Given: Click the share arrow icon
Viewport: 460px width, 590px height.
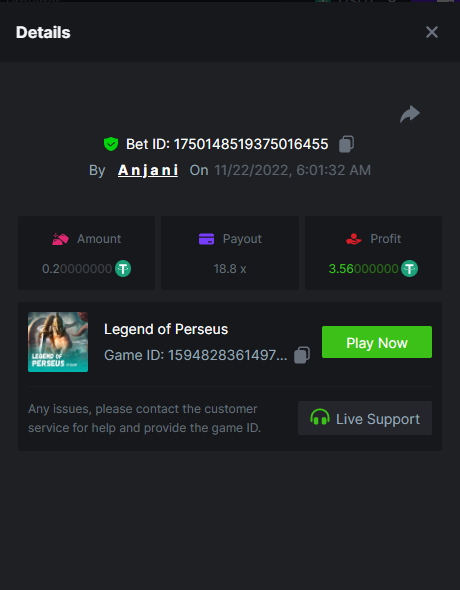Looking at the screenshot, I should tap(410, 114).
